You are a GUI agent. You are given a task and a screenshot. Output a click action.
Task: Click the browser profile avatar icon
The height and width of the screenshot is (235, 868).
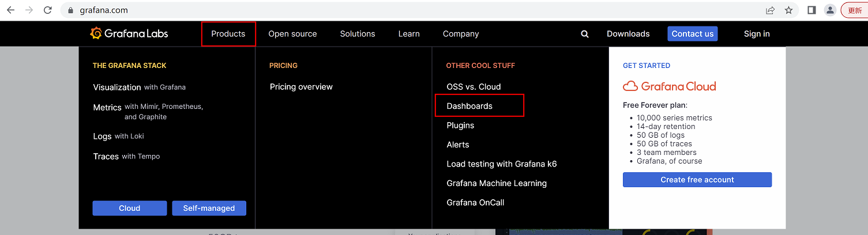click(830, 10)
